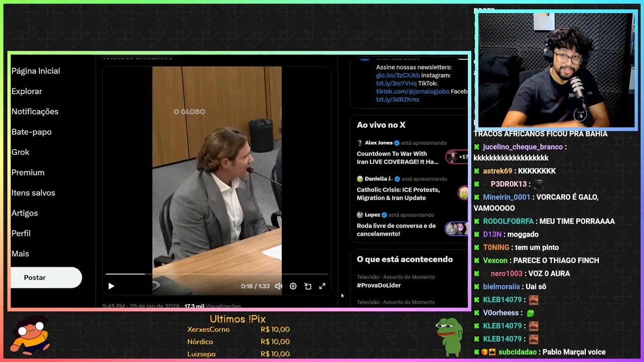Click Vexcon chat username
Viewport: 644px width, 362px height.
coord(495,260)
